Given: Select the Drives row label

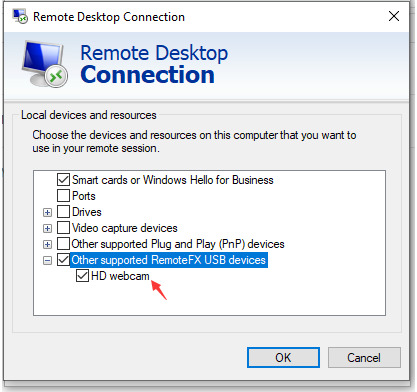Looking at the screenshot, I should tap(87, 212).
